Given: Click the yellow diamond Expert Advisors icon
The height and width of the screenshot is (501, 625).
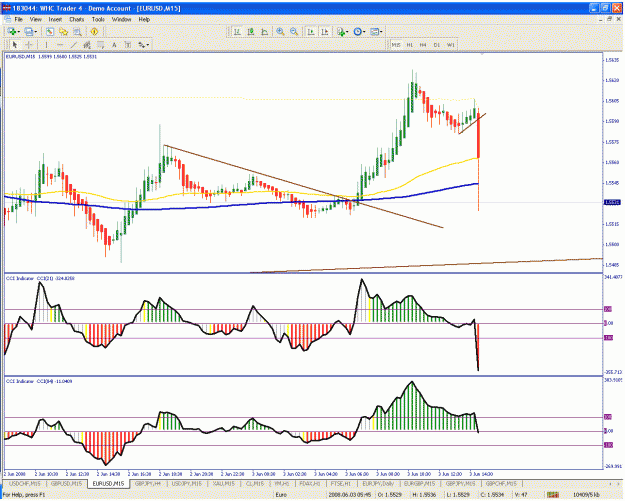Looking at the screenshot, I should click(x=94, y=31).
